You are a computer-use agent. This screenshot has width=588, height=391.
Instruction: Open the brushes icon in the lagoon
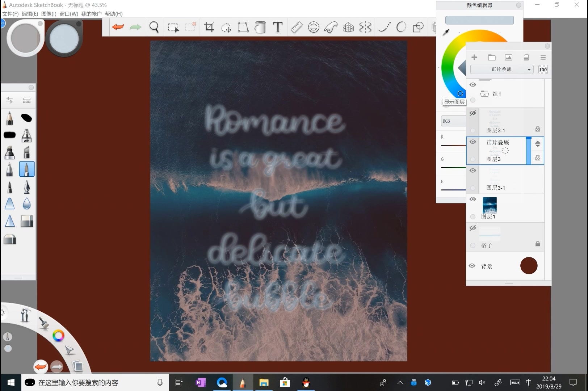(x=44, y=323)
